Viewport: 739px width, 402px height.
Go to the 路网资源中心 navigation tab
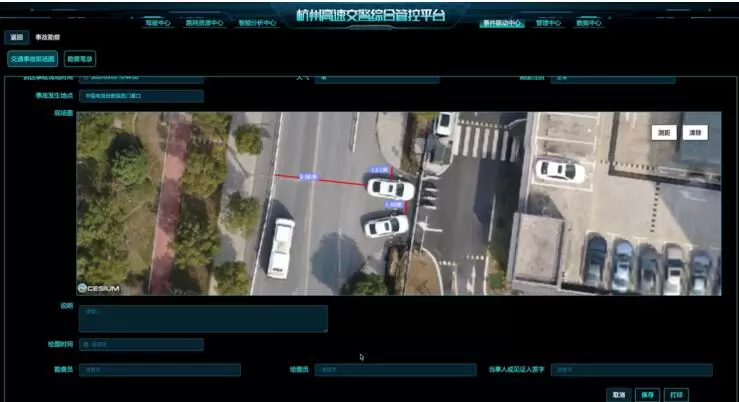point(204,23)
